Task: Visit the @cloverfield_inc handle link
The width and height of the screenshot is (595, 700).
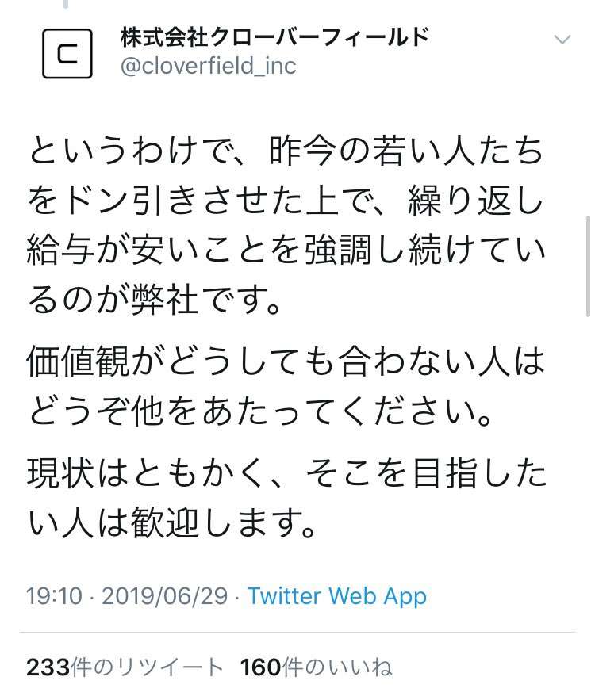Action: tap(208, 66)
